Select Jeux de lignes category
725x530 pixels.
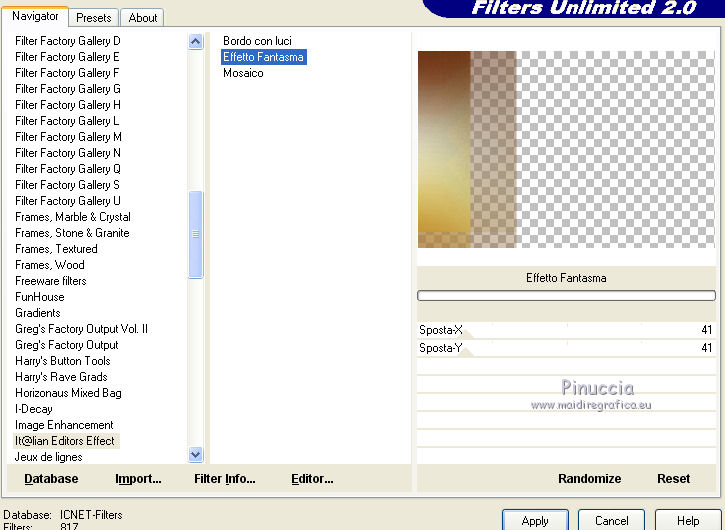pyautogui.click(x=48, y=457)
